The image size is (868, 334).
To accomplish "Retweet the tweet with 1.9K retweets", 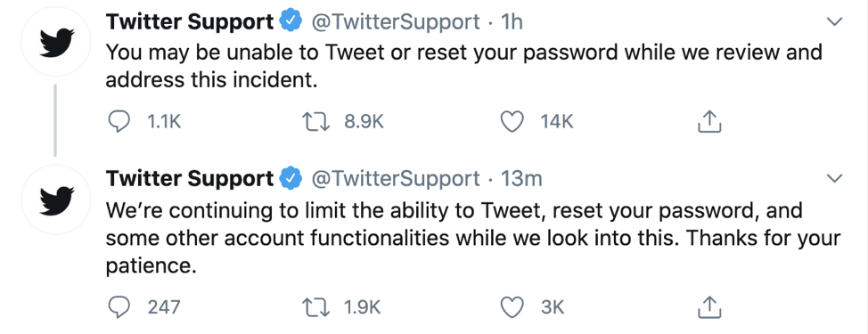I will pyautogui.click(x=315, y=307).
